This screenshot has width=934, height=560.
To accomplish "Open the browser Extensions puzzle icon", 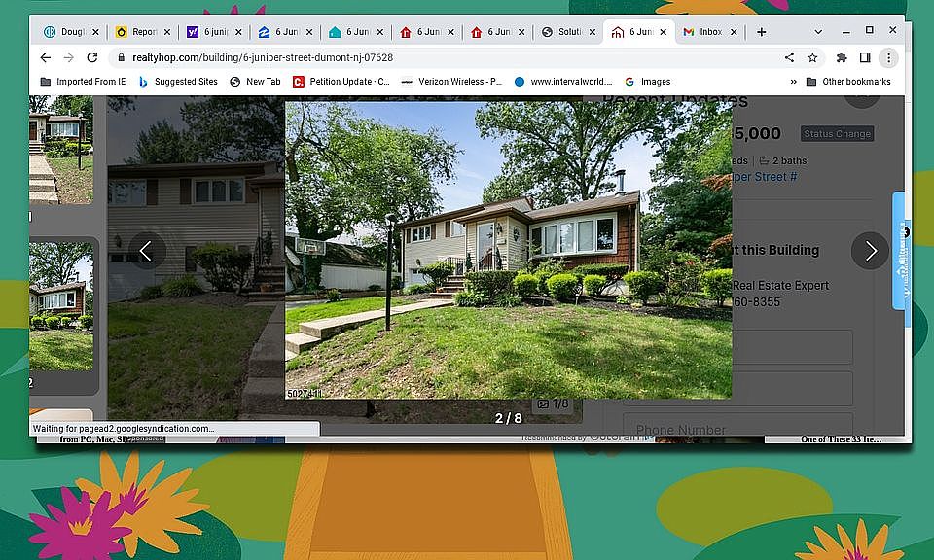I will click(x=842, y=57).
